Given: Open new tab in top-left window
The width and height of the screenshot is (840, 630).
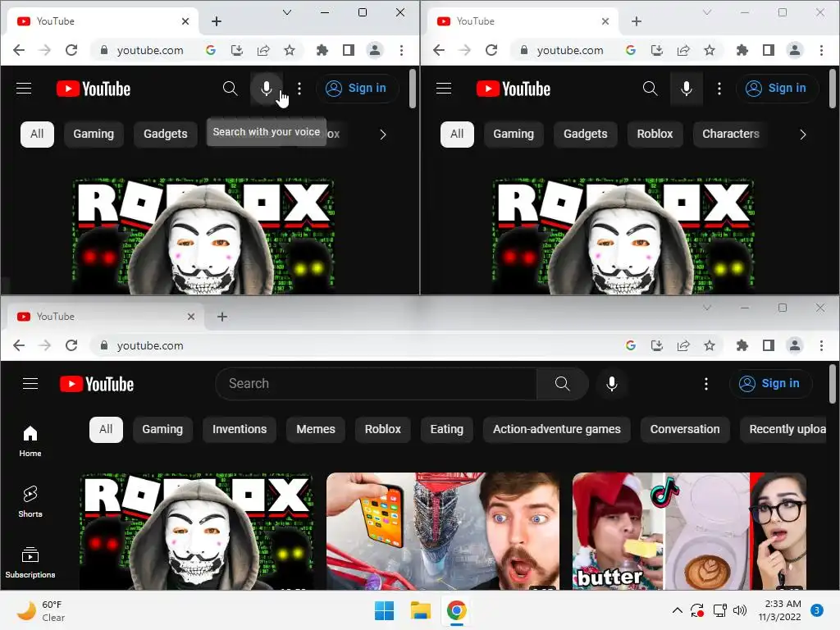Looking at the screenshot, I should point(217,21).
